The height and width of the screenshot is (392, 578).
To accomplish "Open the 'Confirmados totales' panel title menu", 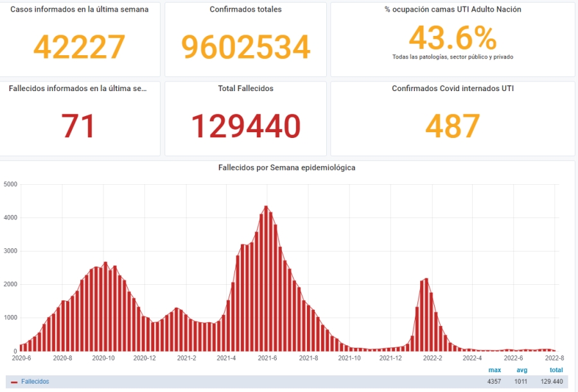I will click(245, 10).
